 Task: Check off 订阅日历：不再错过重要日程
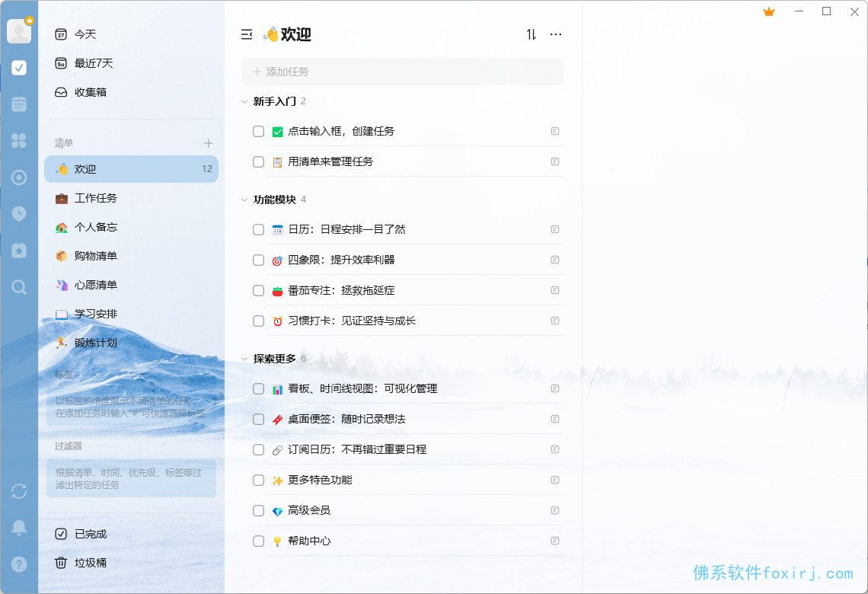[x=259, y=449]
